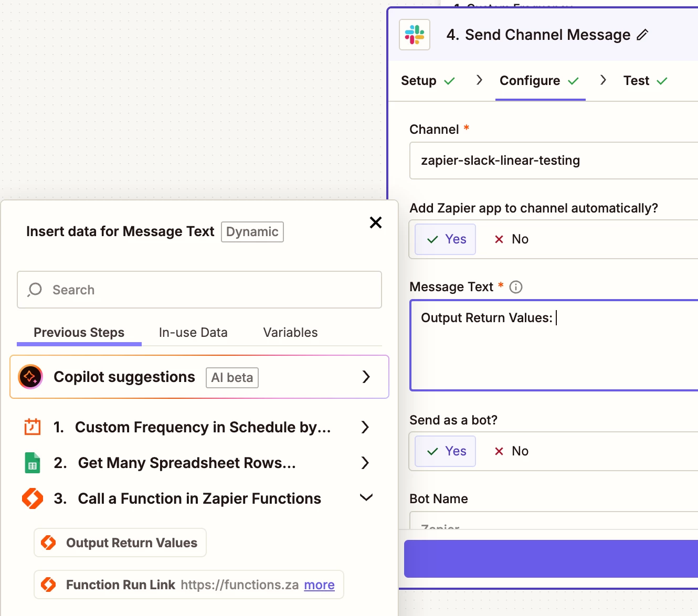698x616 pixels.
Task: Click '2. Get Many Spreadsheet Rows...' row
Action: click(x=199, y=463)
